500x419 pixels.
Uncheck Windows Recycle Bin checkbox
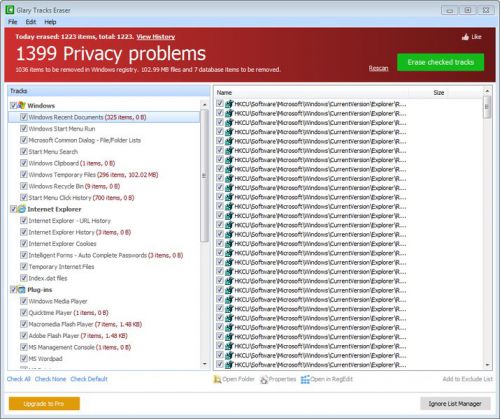[x=24, y=186]
